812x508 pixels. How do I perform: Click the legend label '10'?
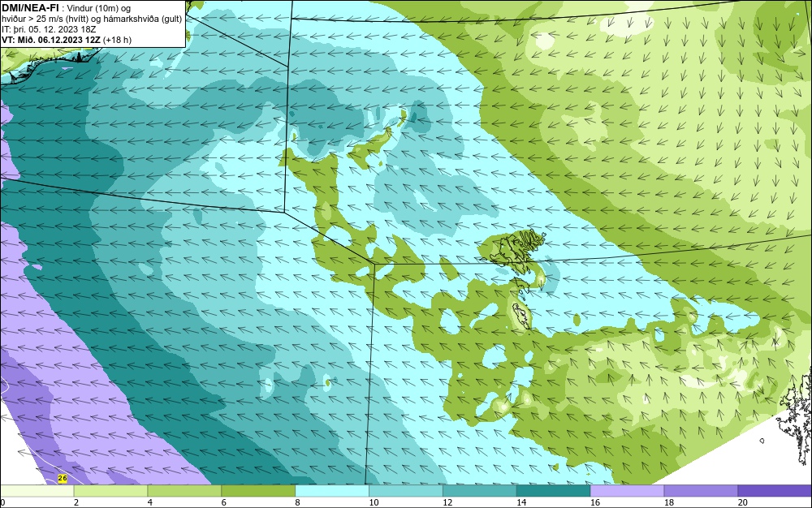click(374, 502)
